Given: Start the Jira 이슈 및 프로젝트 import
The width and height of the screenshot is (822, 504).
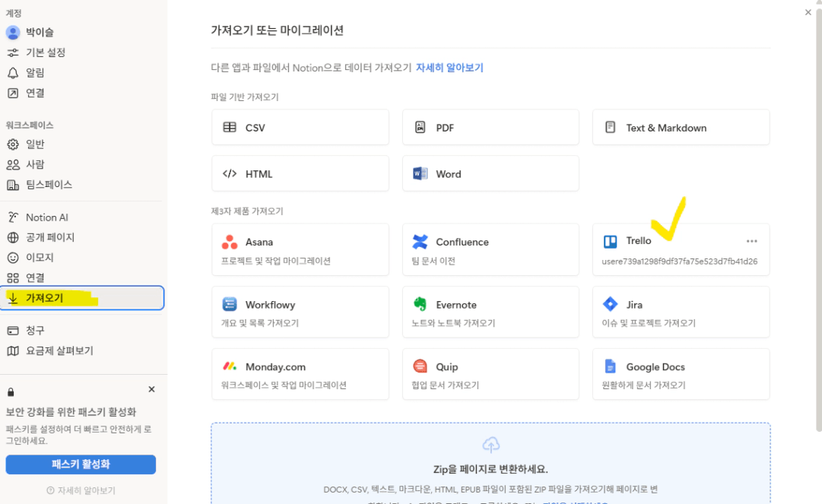Looking at the screenshot, I should [681, 312].
